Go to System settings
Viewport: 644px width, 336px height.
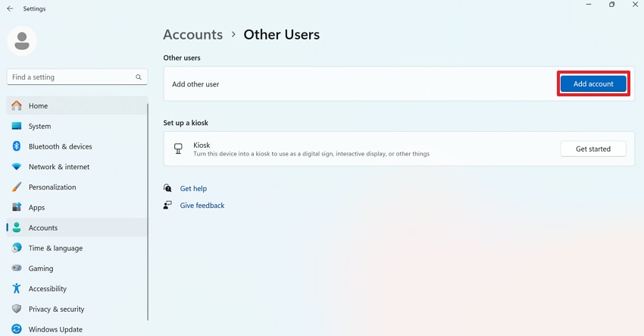(x=77, y=126)
